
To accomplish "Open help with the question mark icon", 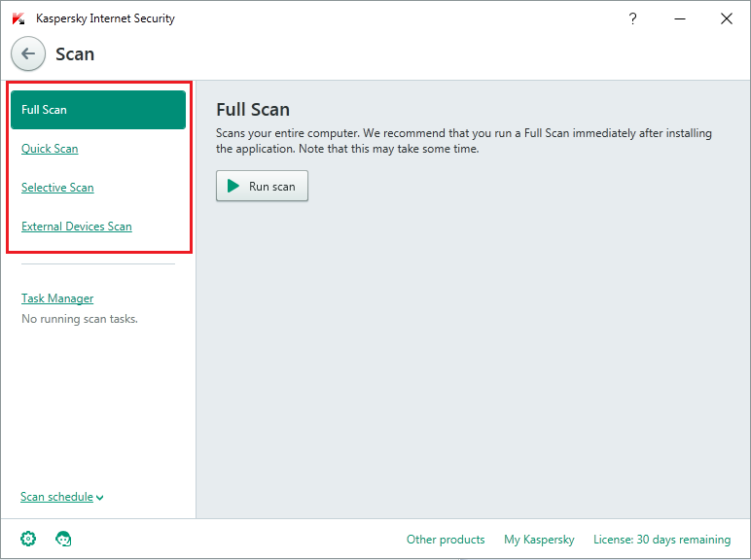I will (633, 18).
